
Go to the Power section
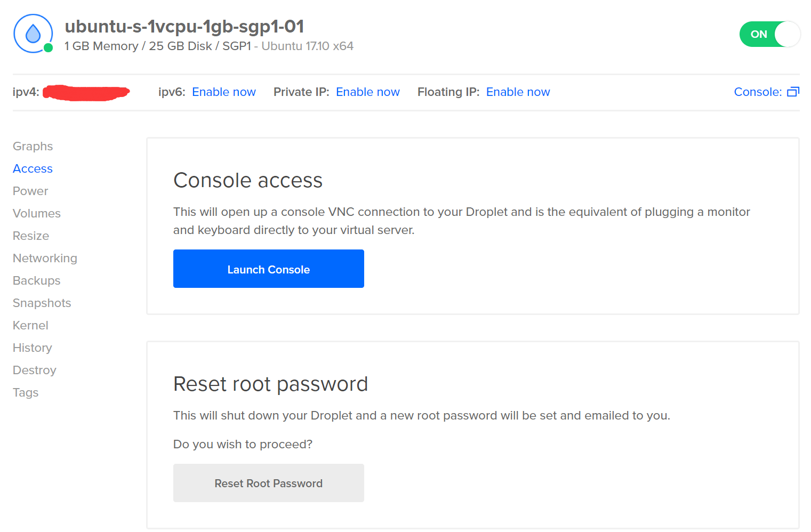tap(30, 191)
